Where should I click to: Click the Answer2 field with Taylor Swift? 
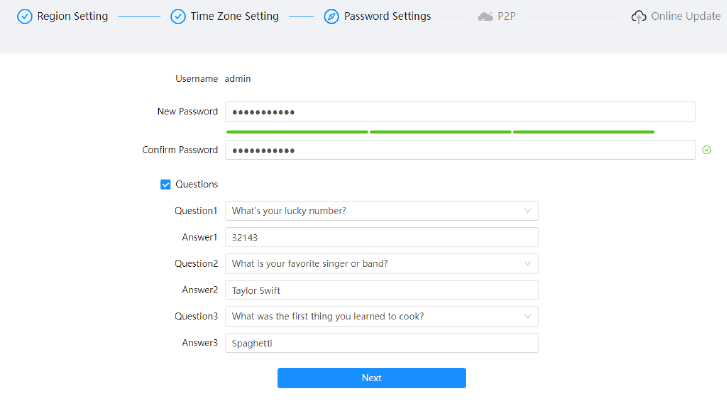coord(382,290)
